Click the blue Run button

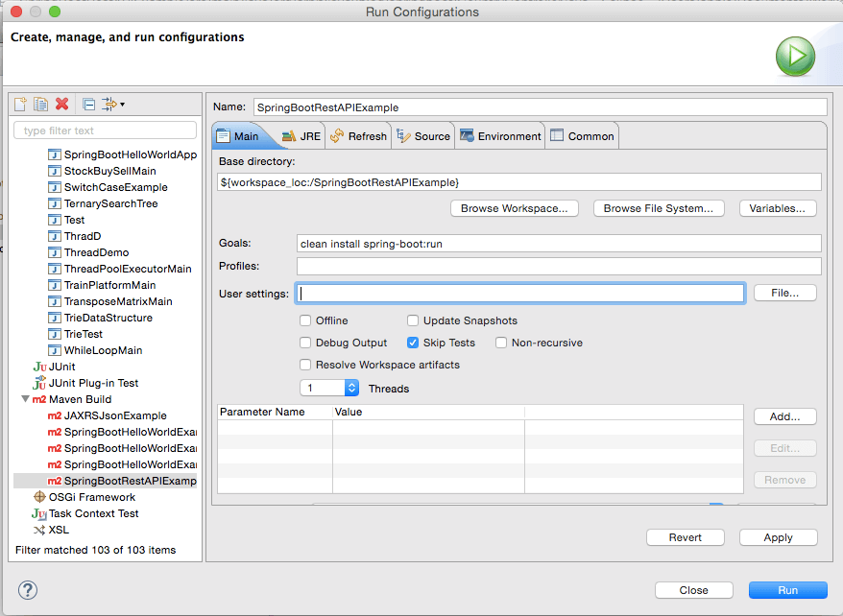(788, 590)
